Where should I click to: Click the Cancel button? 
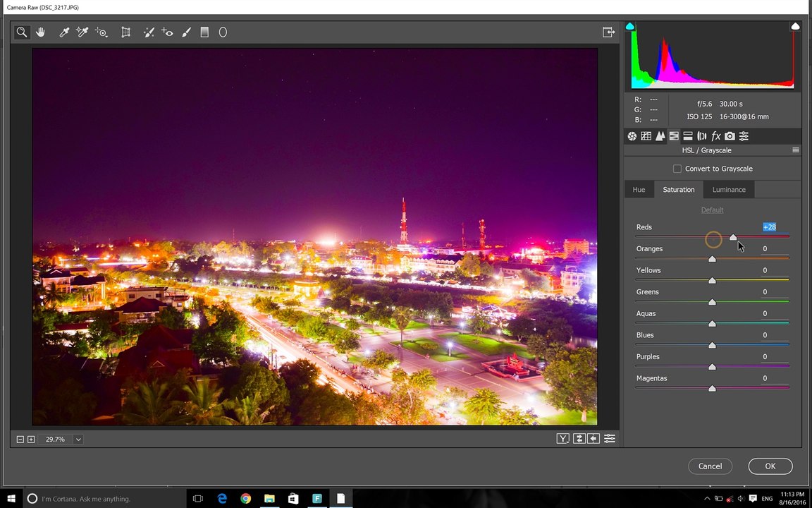coord(710,466)
